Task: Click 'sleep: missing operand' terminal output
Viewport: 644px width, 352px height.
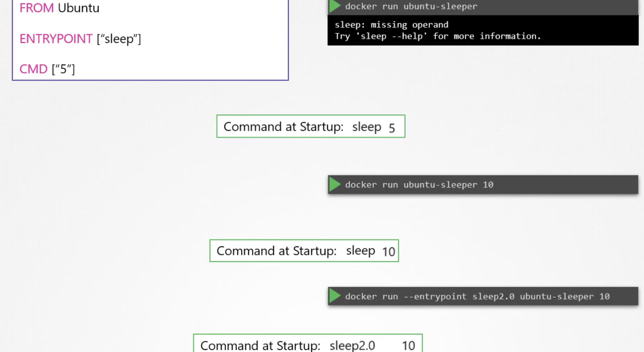Action: tap(391, 25)
